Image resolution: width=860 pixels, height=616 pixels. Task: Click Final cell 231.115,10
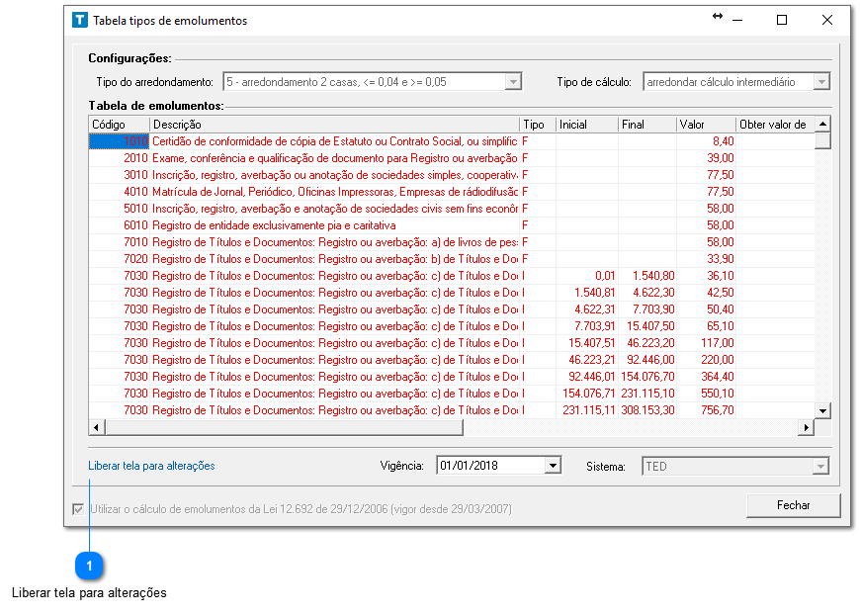(x=647, y=394)
